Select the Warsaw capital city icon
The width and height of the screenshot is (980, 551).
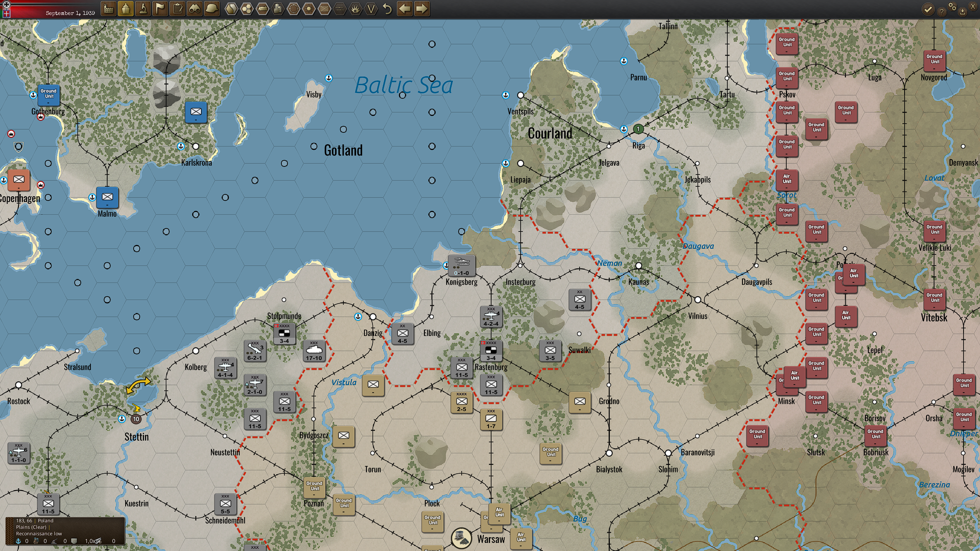coord(461,538)
